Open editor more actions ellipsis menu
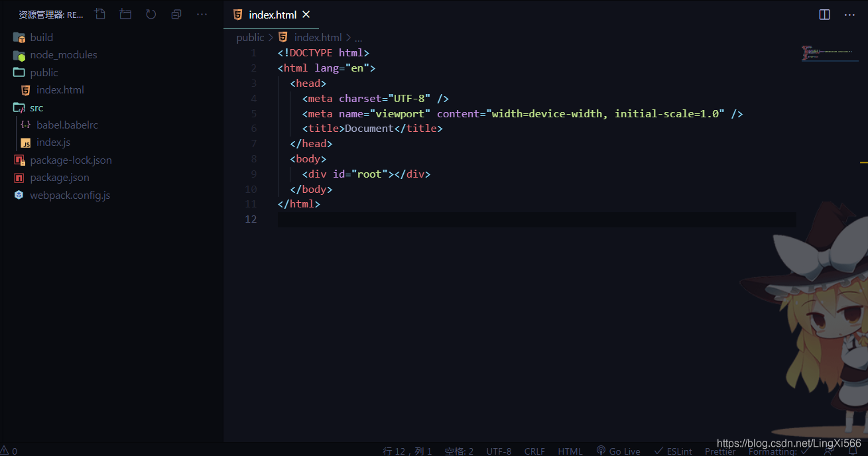 [x=849, y=15]
